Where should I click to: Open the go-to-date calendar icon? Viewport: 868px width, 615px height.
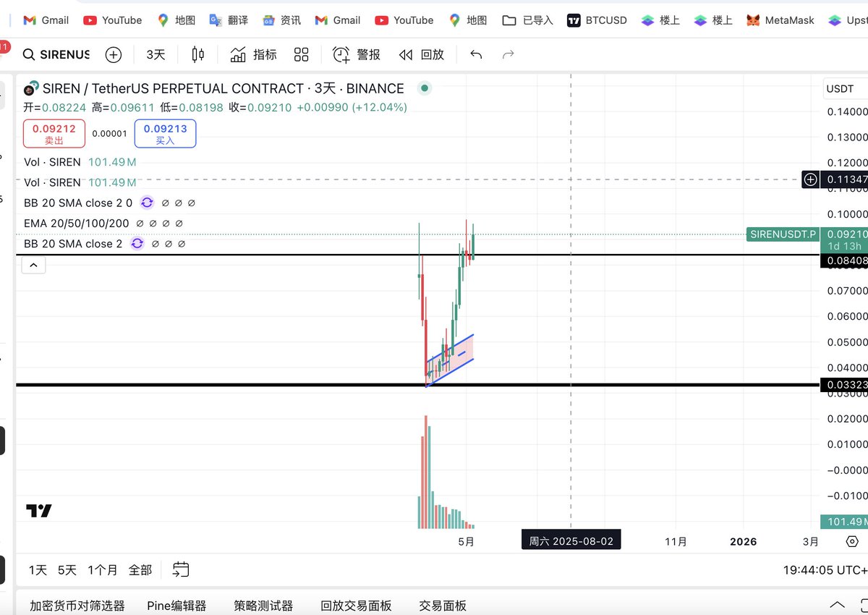coord(181,569)
